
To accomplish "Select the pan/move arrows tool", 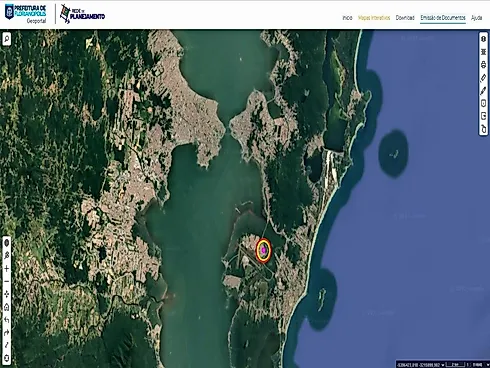I will 6,294.
